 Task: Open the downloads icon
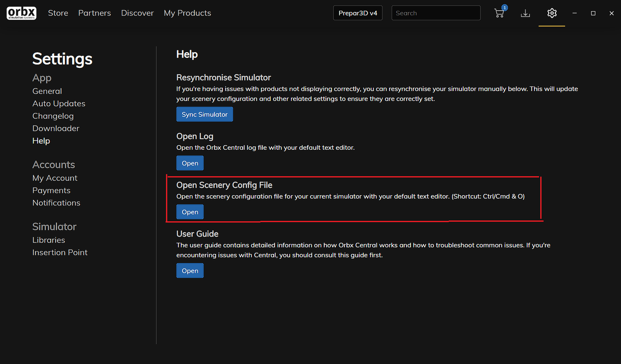click(x=525, y=13)
